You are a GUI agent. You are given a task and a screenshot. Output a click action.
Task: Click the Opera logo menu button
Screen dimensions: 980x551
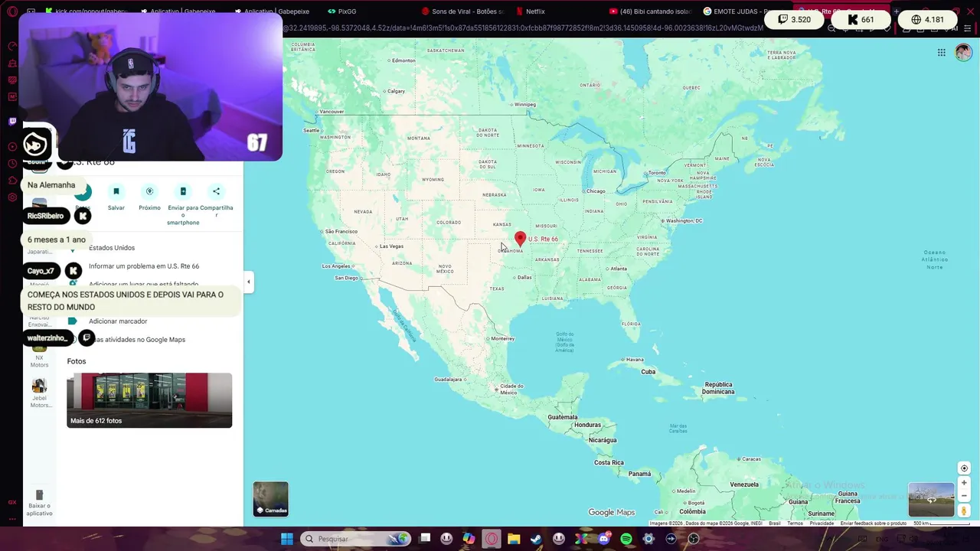click(12, 11)
